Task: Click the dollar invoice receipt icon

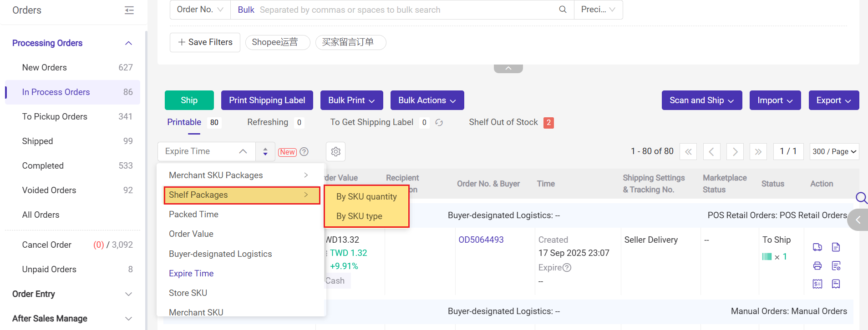Action: [817, 284]
